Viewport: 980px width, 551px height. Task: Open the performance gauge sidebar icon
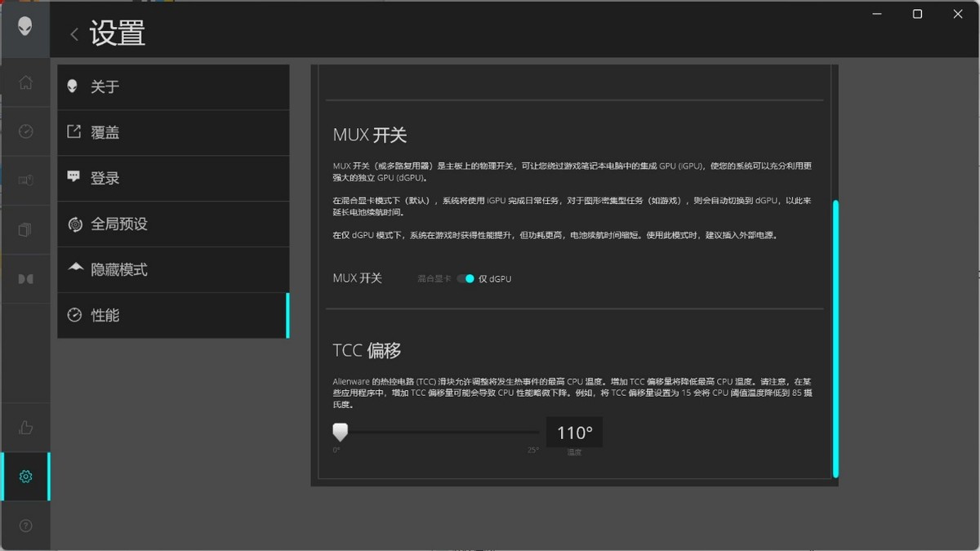point(25,131)
